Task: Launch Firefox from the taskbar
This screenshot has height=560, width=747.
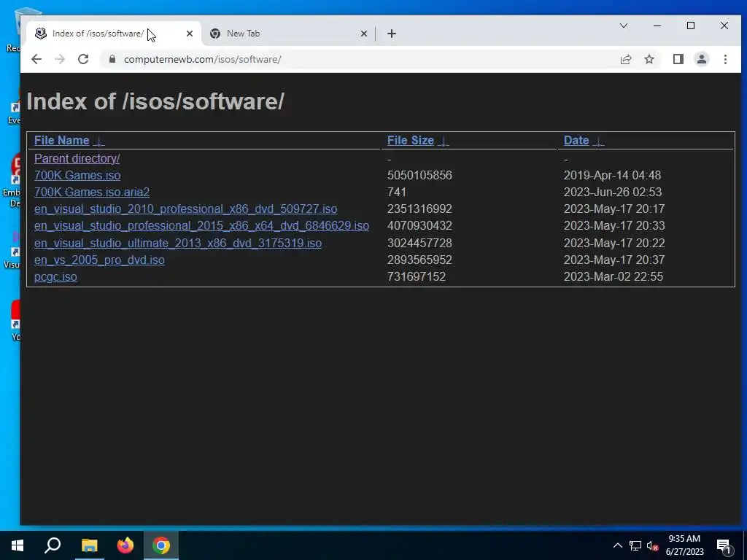Action: point(125,545)
